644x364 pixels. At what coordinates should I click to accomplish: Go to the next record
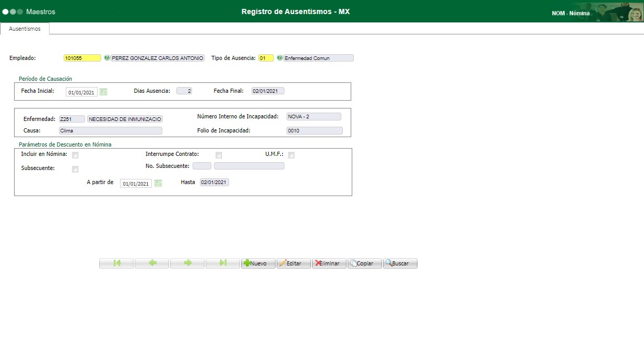tap(187, 263)
